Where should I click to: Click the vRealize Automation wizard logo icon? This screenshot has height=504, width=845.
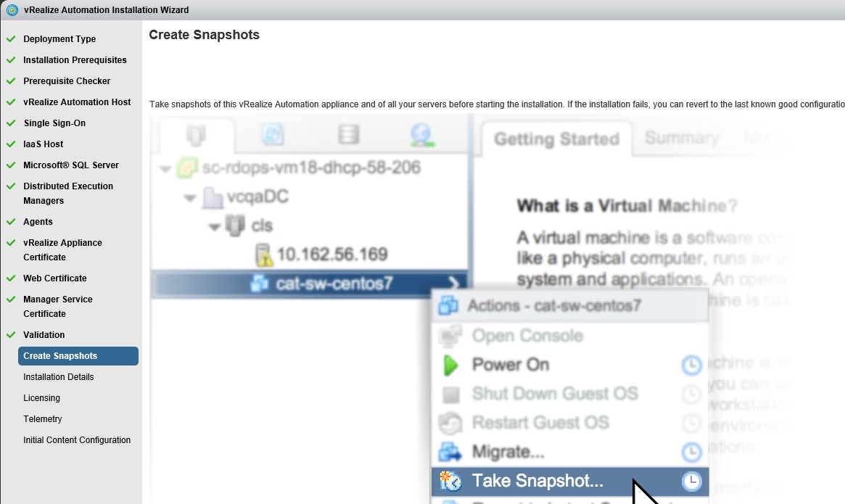tap(12, 9)
